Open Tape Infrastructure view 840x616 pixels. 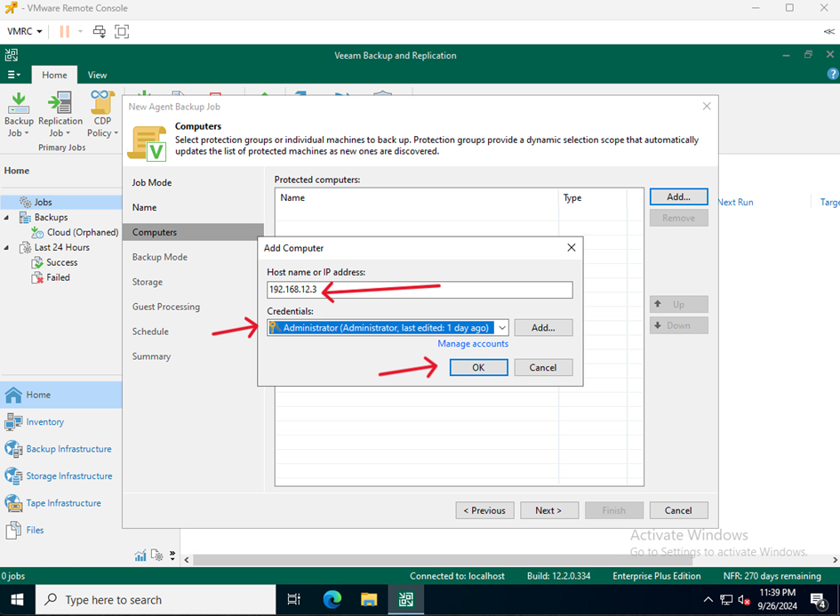(x=63, y=503)
